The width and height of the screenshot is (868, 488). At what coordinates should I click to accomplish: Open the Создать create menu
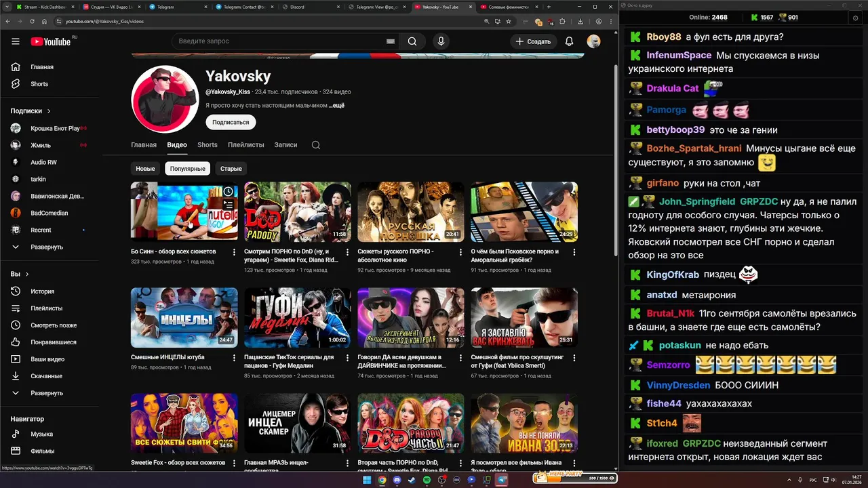tap(534, 41)
